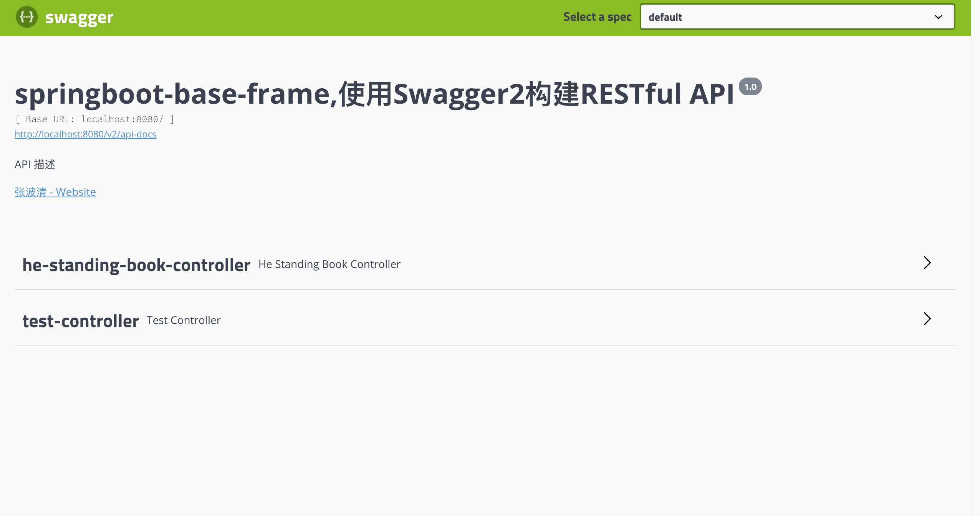Click the He Standing Book Controller description
Image resolution: width=980 pixels, height=516 pixels.
[x=329, y=264]
